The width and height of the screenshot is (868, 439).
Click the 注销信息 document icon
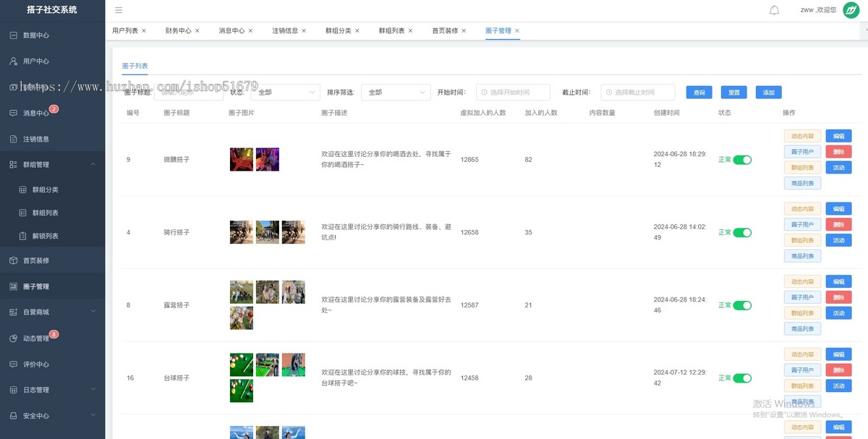click(13, 139)
